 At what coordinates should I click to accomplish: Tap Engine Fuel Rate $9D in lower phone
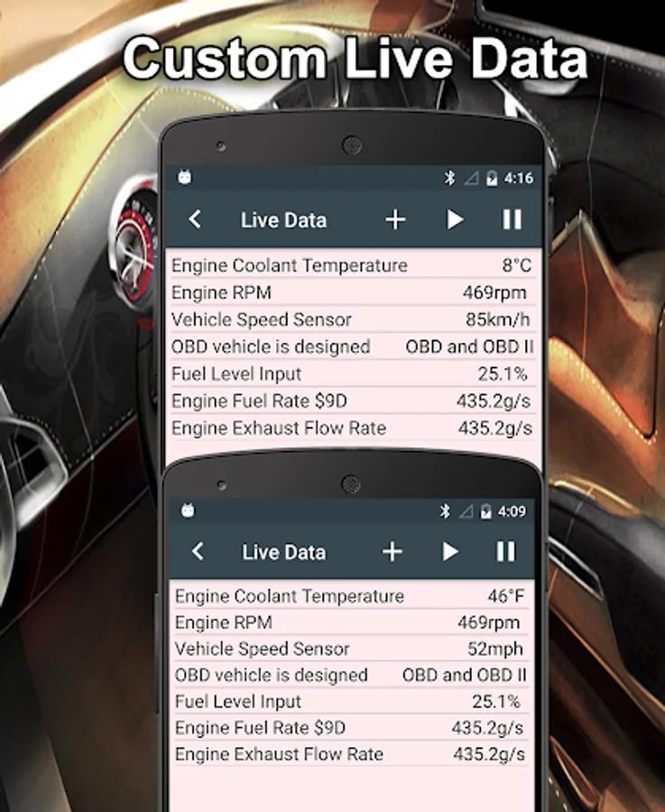tap(352, 727)
